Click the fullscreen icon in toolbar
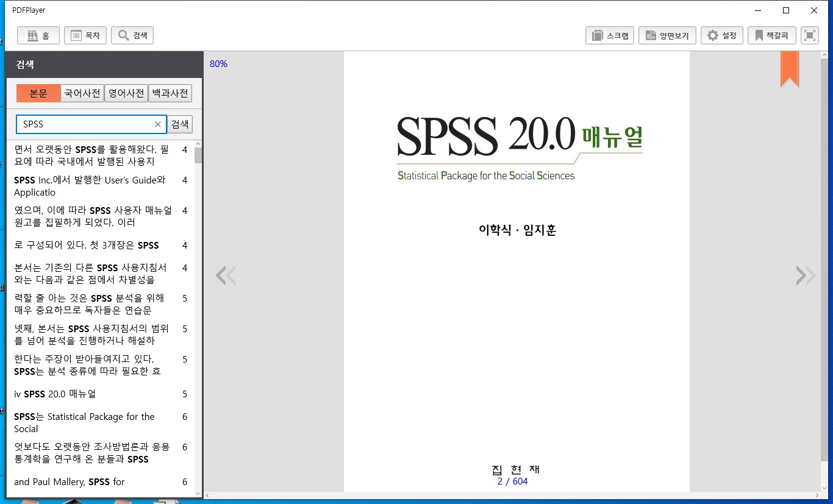 point(809,35)
